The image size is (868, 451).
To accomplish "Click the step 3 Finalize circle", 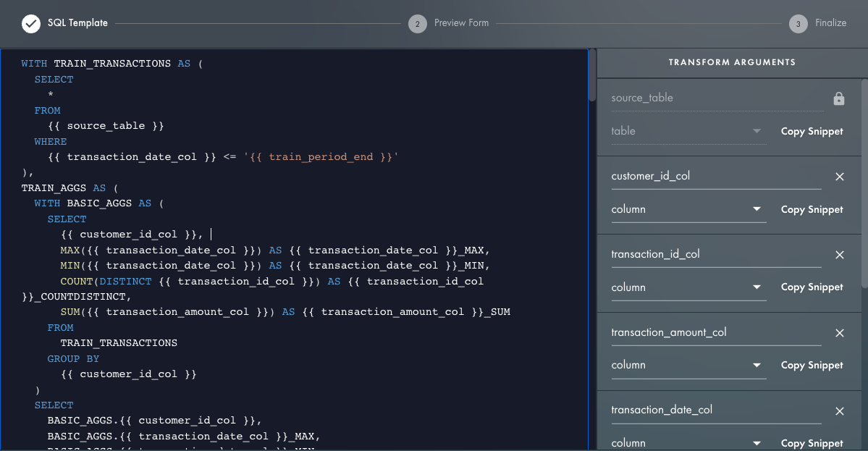I will click(798, 24).
